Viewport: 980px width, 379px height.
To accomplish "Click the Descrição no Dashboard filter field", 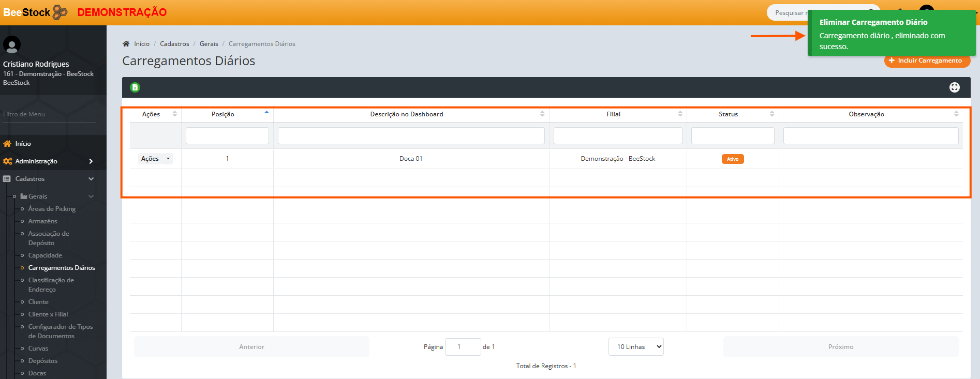I will [411, 136].
